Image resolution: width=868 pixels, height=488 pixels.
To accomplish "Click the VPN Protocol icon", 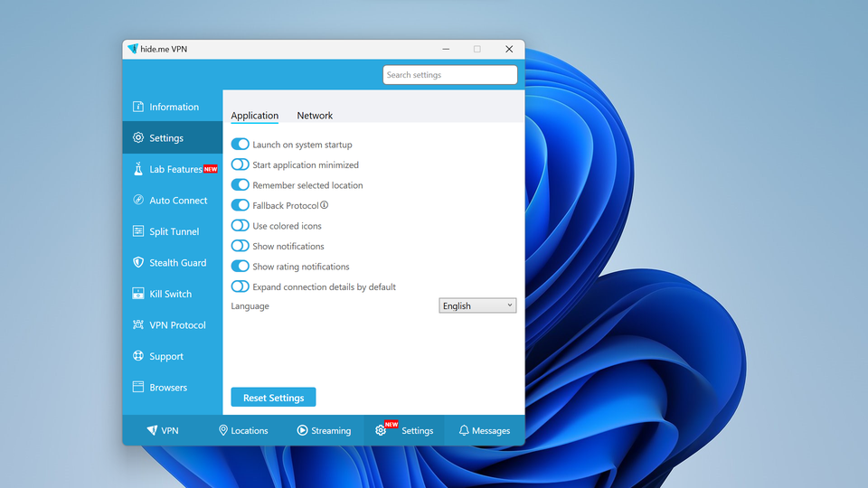I will click(137, 324).
